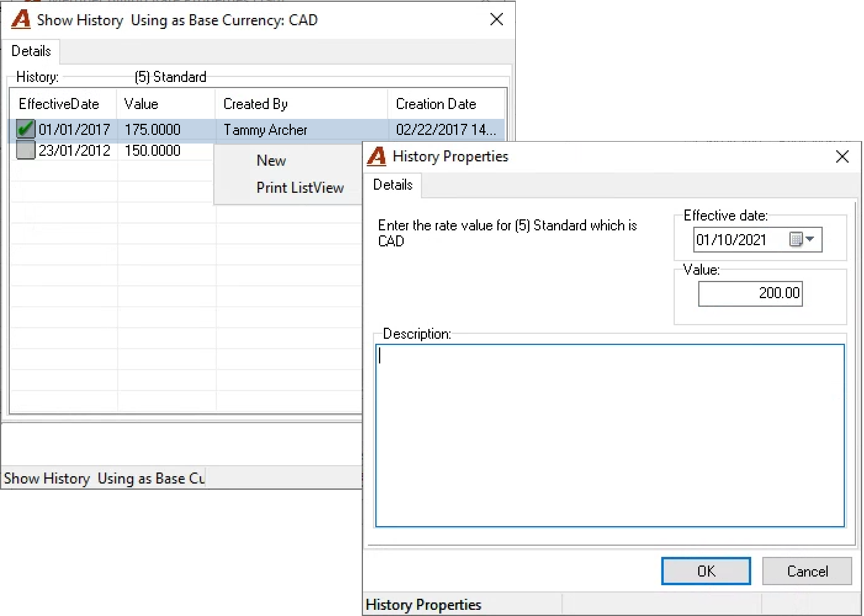Select the 23/01/2012 effective date cell

tap(75, 151)
